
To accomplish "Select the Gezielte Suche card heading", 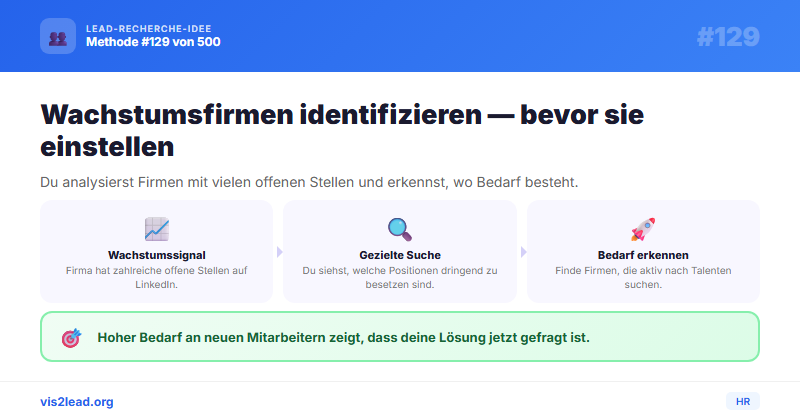I will [x=400, y=255].
